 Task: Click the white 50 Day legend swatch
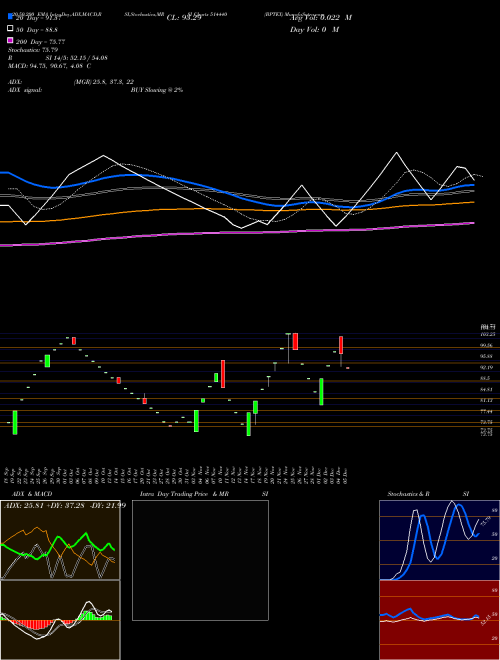point(10,29)
